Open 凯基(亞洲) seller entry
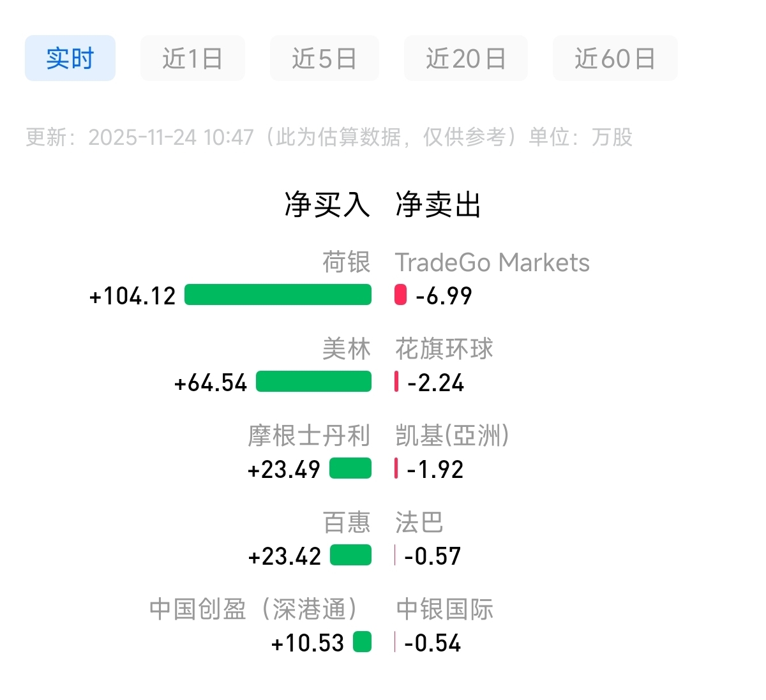The height and width of the screenshot is (700, 766). [x=452, y=436]
